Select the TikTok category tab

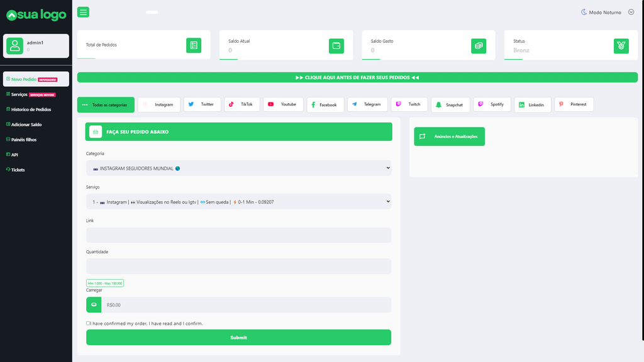click(241, 104)
